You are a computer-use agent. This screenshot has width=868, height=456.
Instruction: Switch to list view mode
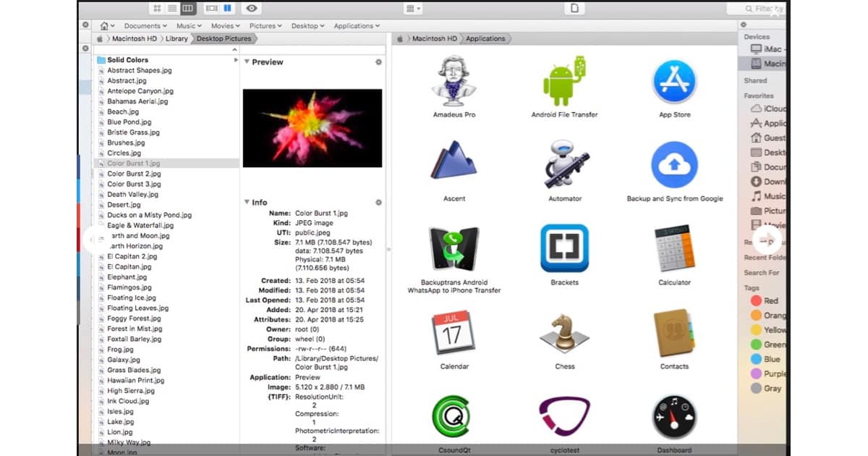(x=172, y=9)
